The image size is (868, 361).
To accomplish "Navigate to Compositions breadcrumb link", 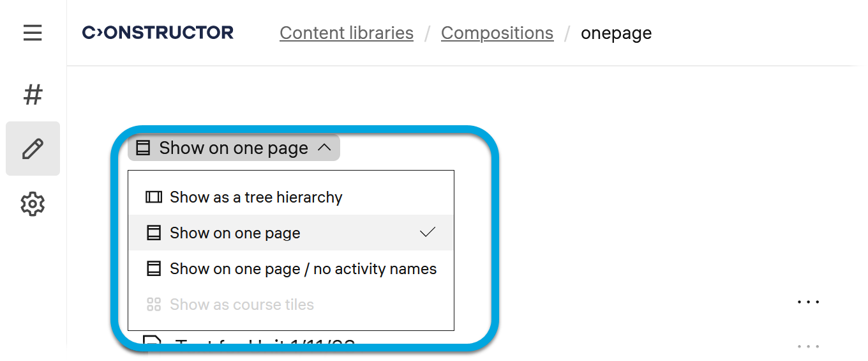I will tap(497, 33).
